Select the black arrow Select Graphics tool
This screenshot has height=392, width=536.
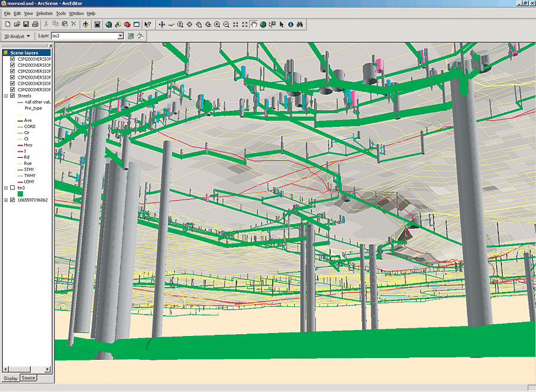click(x=282, y=24)
